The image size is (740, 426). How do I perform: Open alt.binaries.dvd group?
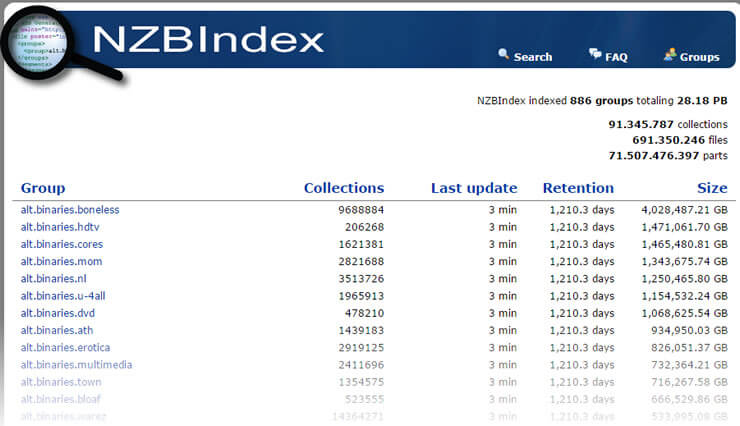click(58, 313)
